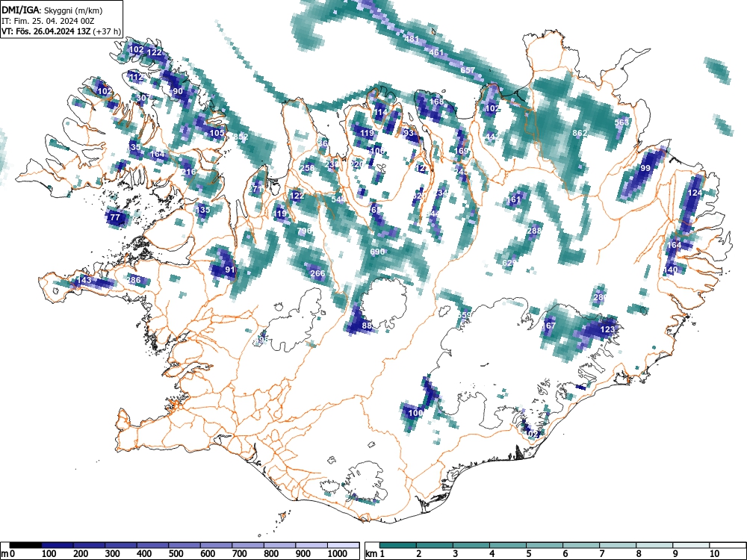Click the 286 value on Snæfellsnes
The image size is (747, 560).
pos(134,279)
